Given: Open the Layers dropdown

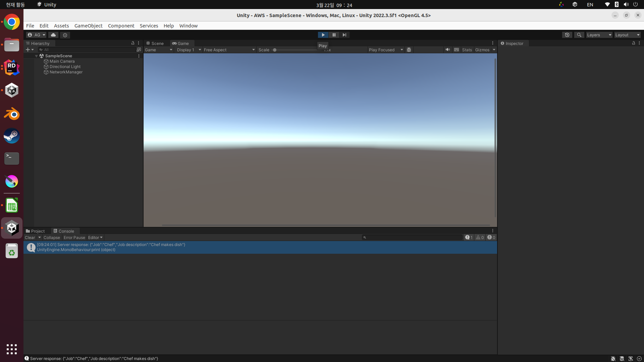Looking at the screenshot, I should pyautogui.click(x=599, y=35).
